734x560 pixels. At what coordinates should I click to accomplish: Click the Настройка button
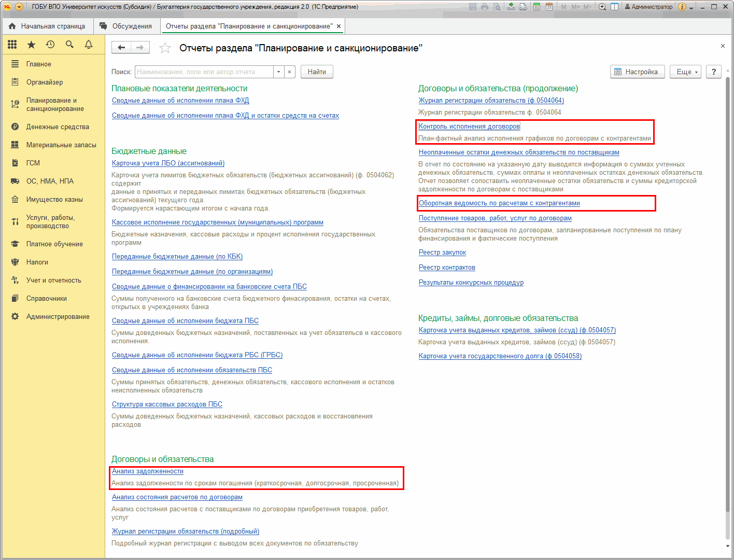click(637, 72)
